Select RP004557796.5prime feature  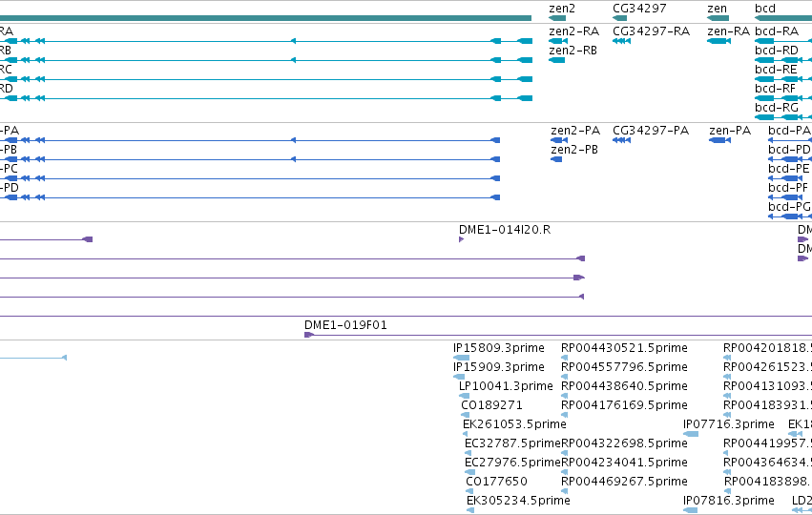[565, 377]
